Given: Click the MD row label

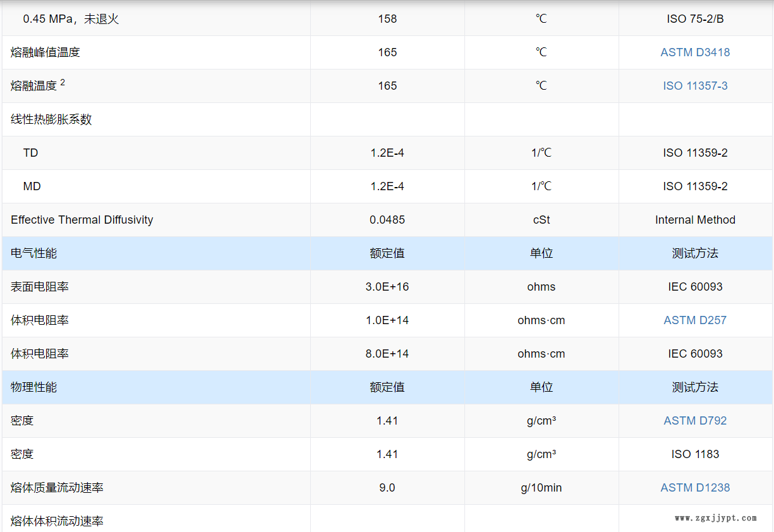Looking at the screenshot, I should pos(32,186).
